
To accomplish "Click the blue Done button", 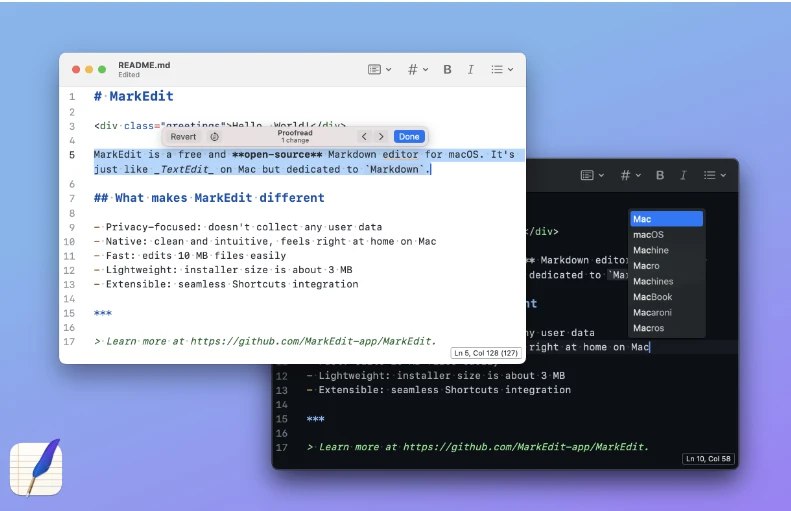I will 409,136.
